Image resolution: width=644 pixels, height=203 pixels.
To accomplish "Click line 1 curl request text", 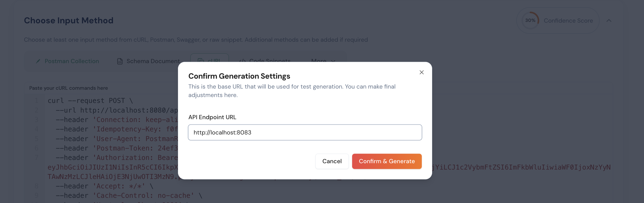I will [x=90, y=101].
